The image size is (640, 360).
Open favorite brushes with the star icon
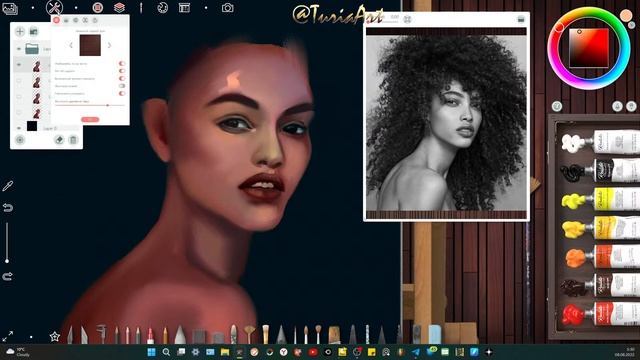point(55,337)
